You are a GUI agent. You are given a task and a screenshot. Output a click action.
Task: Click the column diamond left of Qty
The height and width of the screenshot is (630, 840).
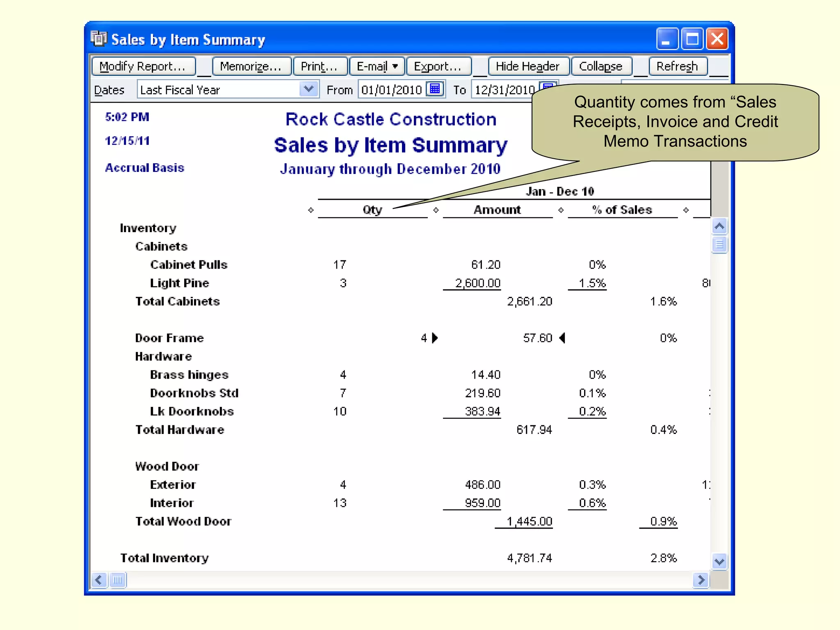point(311,210)
